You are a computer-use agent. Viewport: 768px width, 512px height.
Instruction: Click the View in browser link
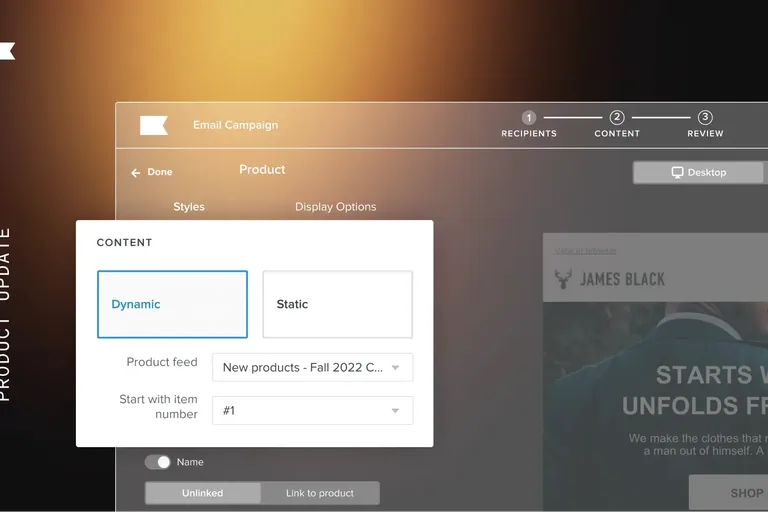pos(585,251)
